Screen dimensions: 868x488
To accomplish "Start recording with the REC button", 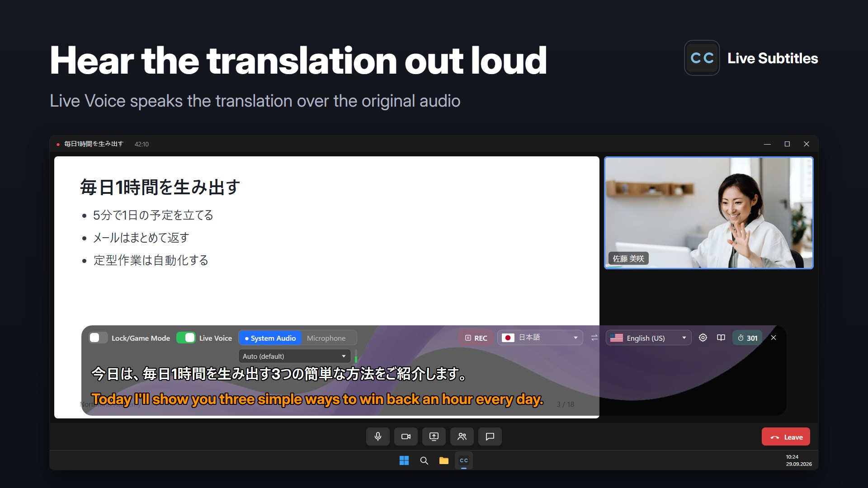I will (476, 338).
